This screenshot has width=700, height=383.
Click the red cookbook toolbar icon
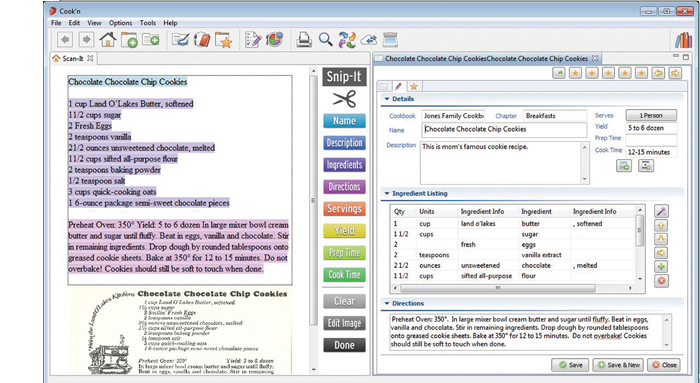coord(202,40)
